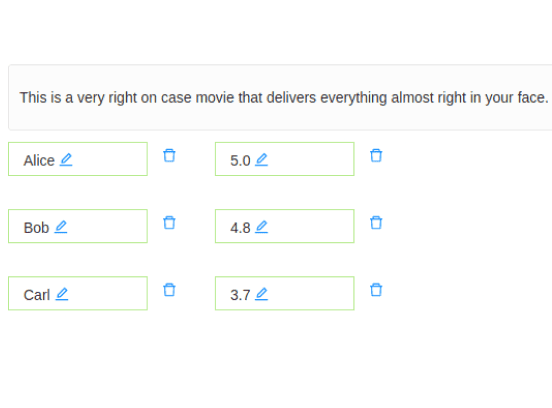552x408 pixels.
Task: Delete the 4.8 rating with trash icon
Action: click(x=376, y=223)
